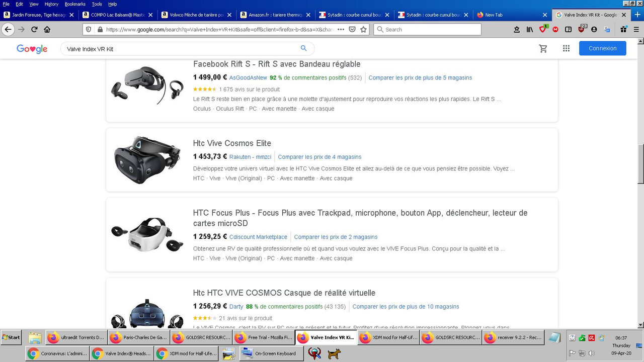This screenshot has width=644, height=362.
Task: Open the Coronavirus Chrome taskbar window
Action: (x=57, y=353)
